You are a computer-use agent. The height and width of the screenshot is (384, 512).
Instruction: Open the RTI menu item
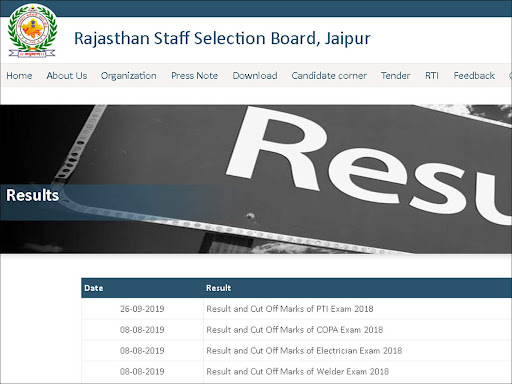(432, 76)
